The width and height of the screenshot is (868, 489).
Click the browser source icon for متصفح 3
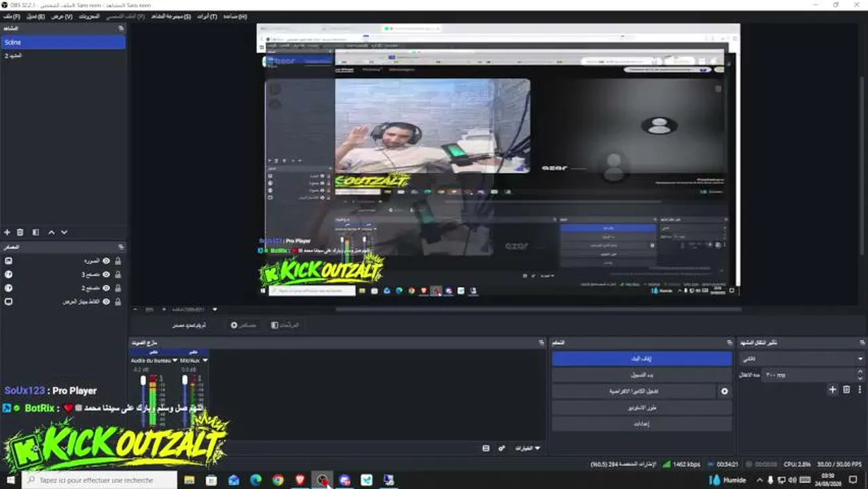click(8, 274)
